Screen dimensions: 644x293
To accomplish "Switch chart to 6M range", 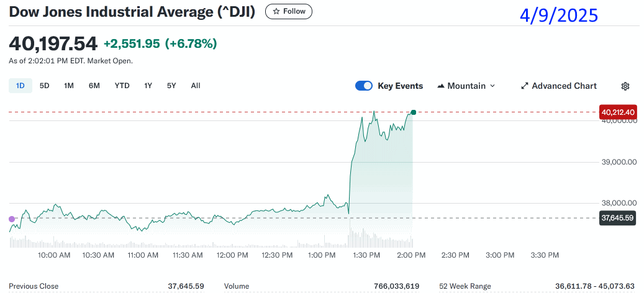I will [94, 86].
